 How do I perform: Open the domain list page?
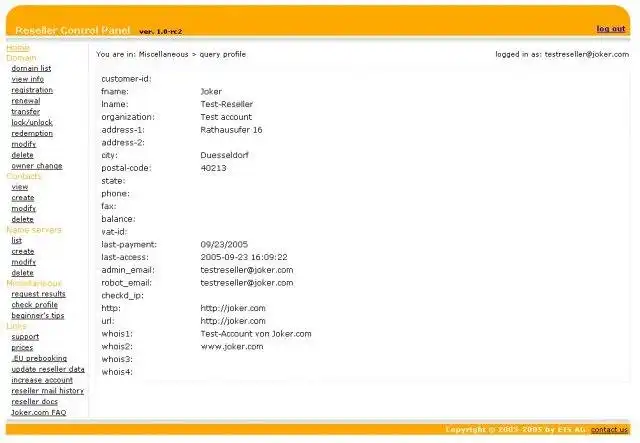click(x=31, y=68)
